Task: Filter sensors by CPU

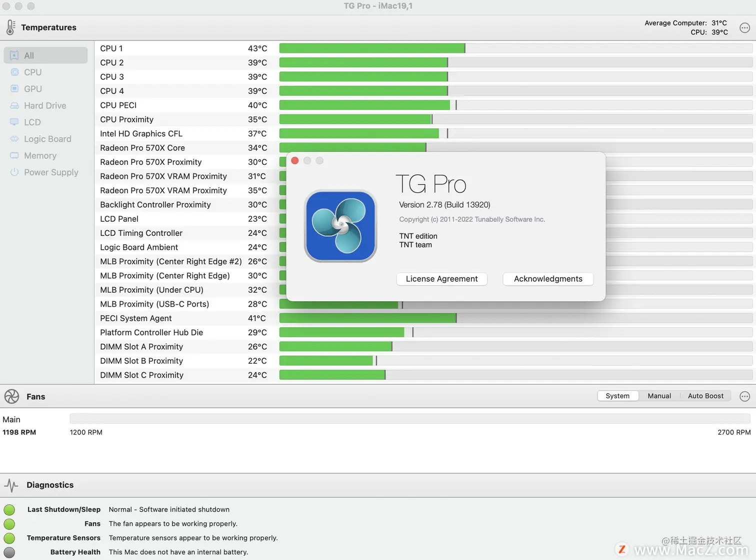Action: point(45,72)
